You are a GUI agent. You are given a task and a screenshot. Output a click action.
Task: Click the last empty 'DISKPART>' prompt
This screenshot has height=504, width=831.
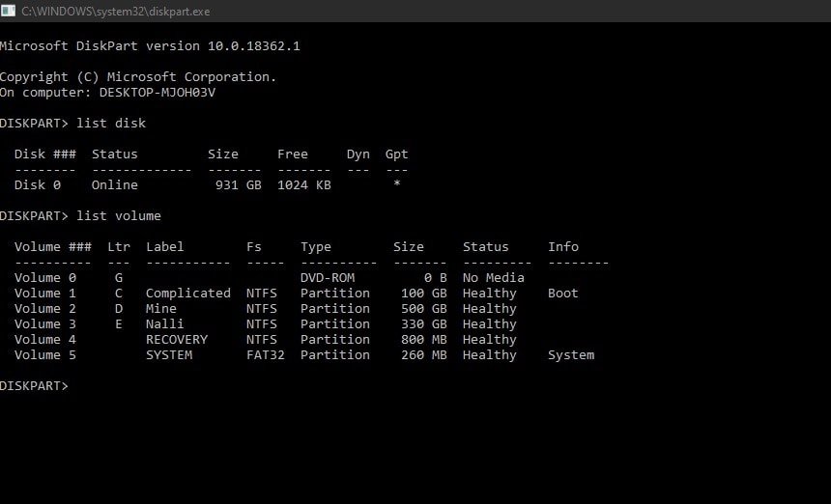34,386
